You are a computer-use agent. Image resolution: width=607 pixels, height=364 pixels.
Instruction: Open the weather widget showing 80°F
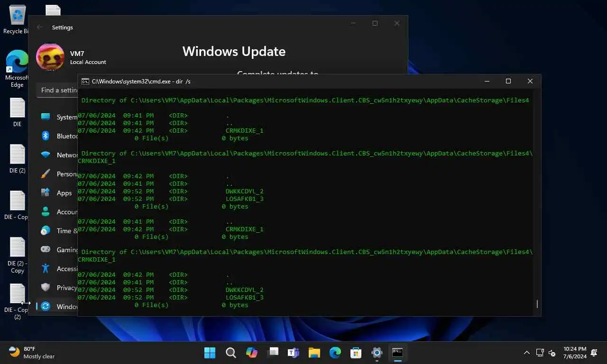point(32,353)
